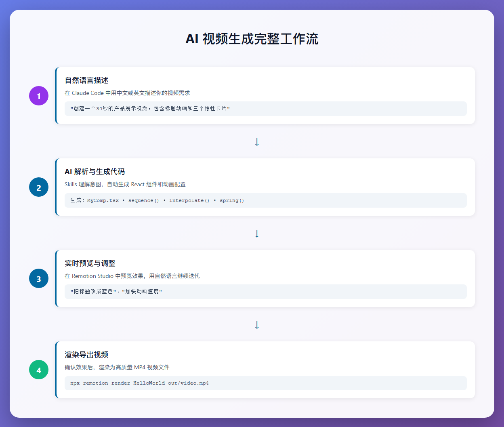Click the heading "渲染导出视频"
This screenshot has width=504, height=427.
pyautogui.click(x=86, y=355)
